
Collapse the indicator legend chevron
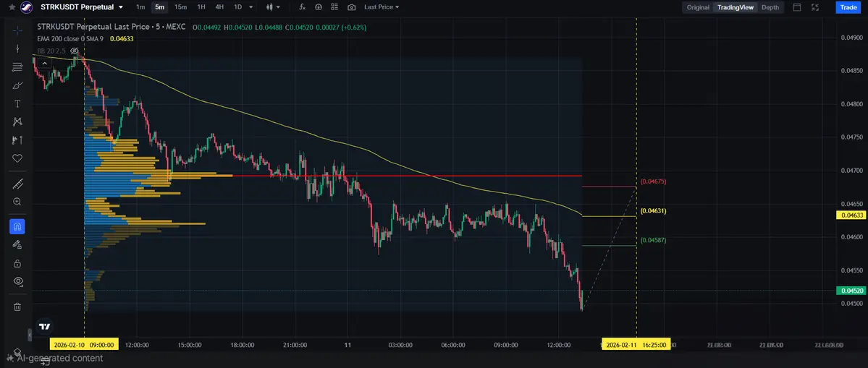pyautogui.click(x=43, y=64)
